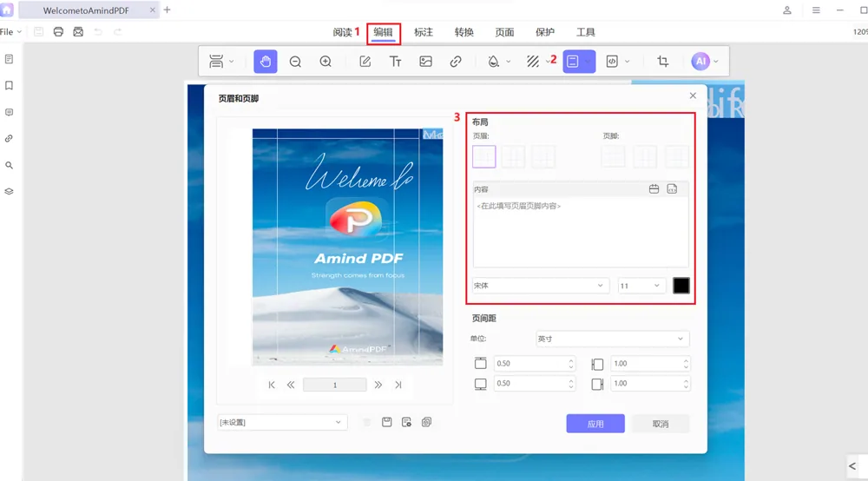
Task: Select the center footer layout box
Action: [645, 156]
